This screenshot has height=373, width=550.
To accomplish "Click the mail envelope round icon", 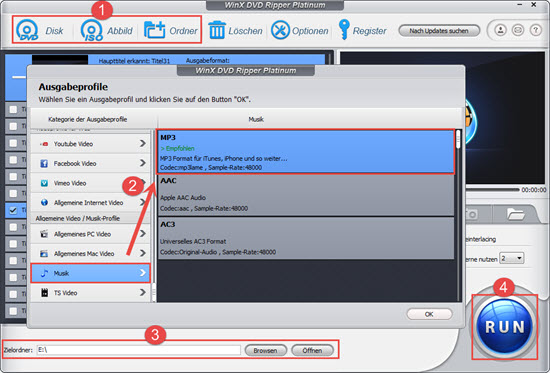I will click(x=518, y=30).
